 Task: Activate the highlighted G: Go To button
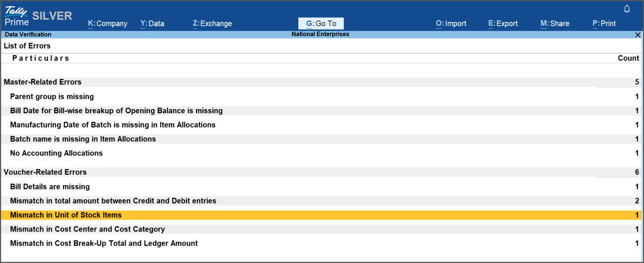320,23
